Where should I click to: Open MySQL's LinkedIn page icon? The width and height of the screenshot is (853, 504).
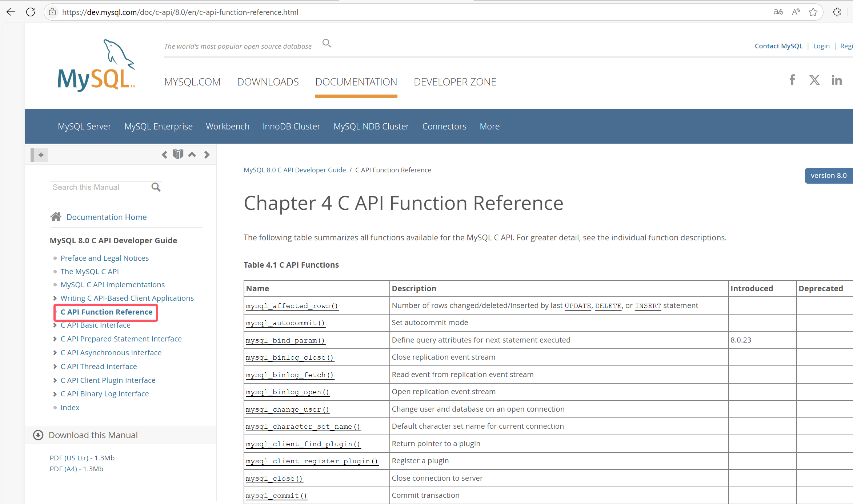837,80
